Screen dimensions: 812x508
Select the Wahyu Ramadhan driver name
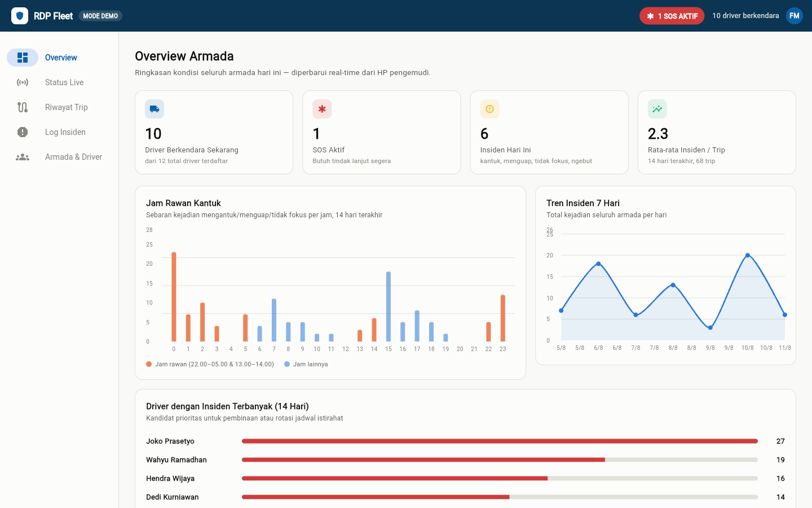[x=176, y=459]
